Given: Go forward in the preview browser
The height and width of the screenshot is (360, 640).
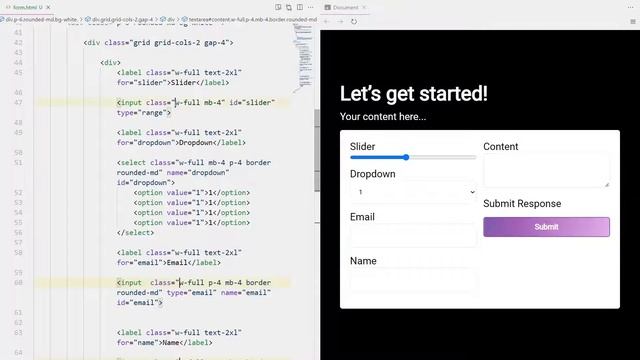Looking at the screenshot, I should click(x=340, y=22).
